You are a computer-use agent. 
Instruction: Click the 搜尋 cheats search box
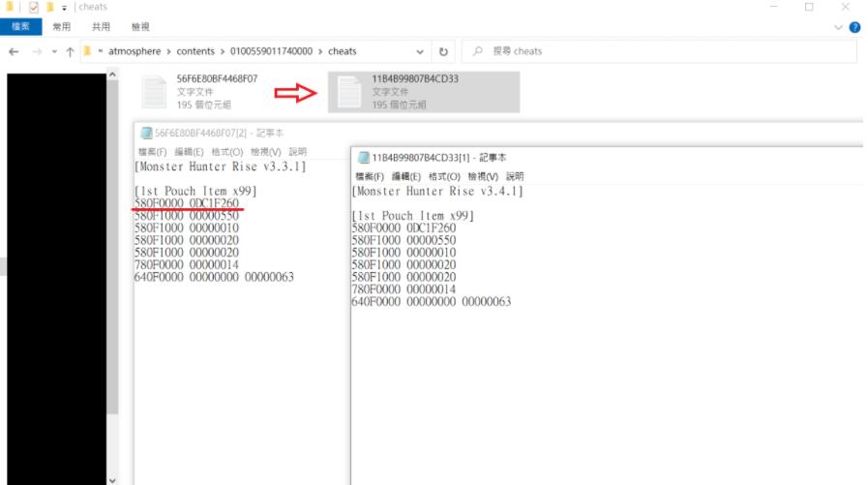pyautogui.click(x=659, y=51)
